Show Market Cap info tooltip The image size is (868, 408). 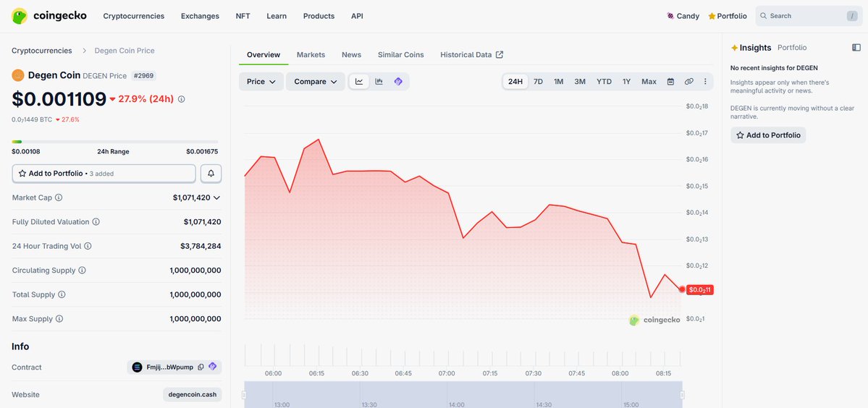(x=59, y=197)
